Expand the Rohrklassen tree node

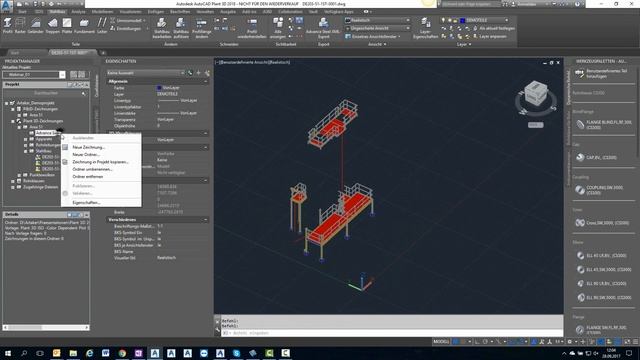click(x=13, y=181)
